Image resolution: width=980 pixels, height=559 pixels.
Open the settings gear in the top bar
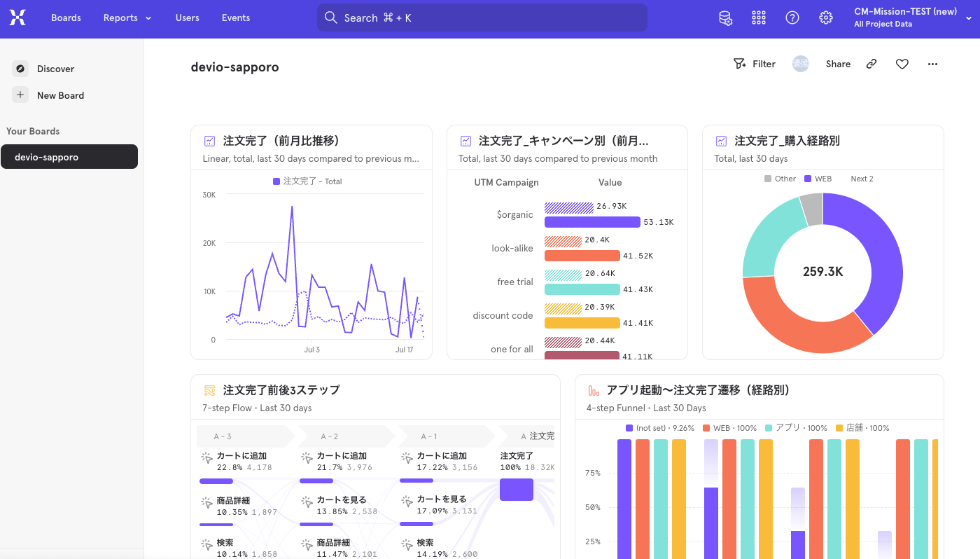[826, 18]
